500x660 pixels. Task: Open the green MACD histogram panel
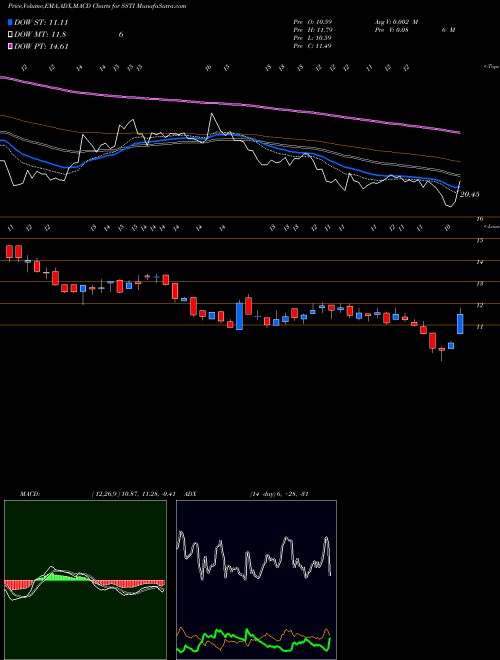click(x=85, y=580)
